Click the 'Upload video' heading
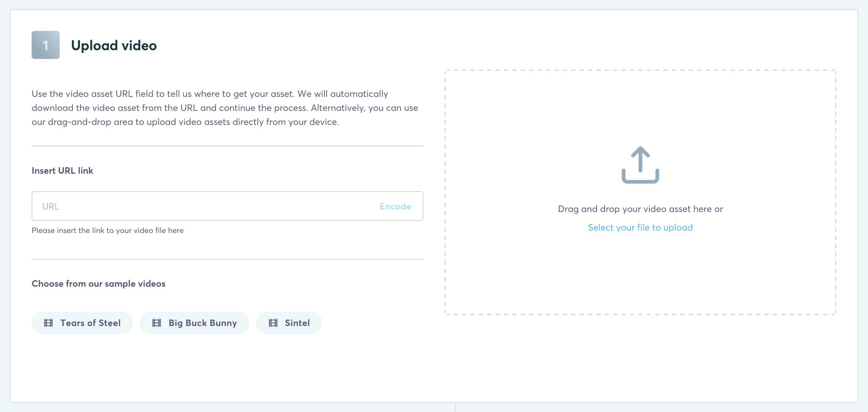The height and width of the screenshot is (412, 868). click(114, 46)
